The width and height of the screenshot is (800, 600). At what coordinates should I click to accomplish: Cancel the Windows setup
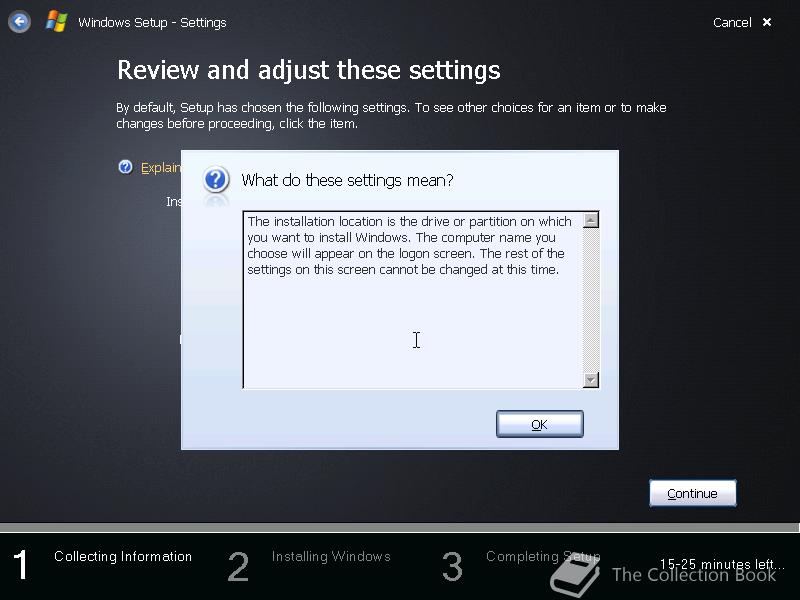click(x=732, y=22)
